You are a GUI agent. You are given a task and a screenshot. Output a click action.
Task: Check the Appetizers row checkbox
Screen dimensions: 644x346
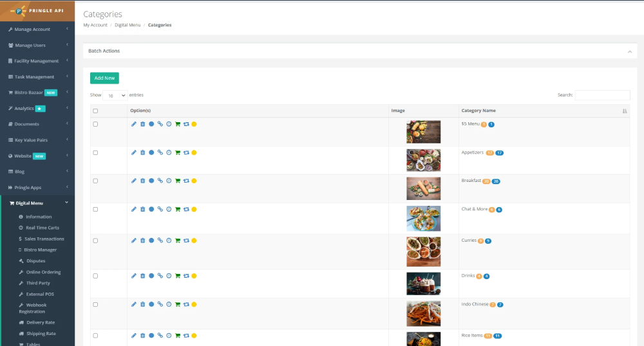pos(96,152)
